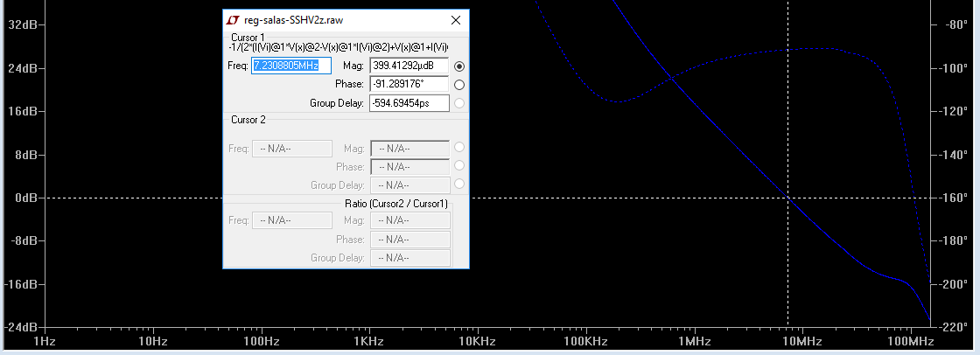Click the 8dB left axis label
Screen dimensions: 980x355
point(25,155)
